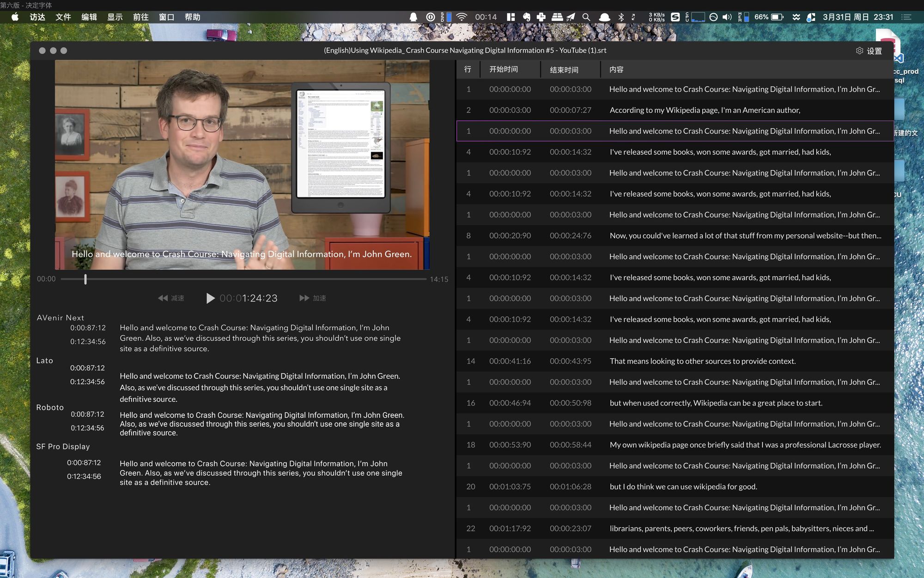Click the video timeline slider handle
Image resolution: width=924 pixels, height=578 pixels.
pyautogui.click(x=85, y=279)
